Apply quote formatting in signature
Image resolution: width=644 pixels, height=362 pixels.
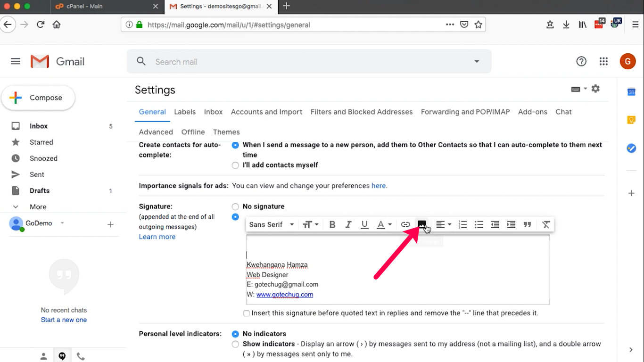[x=528, y=224]
